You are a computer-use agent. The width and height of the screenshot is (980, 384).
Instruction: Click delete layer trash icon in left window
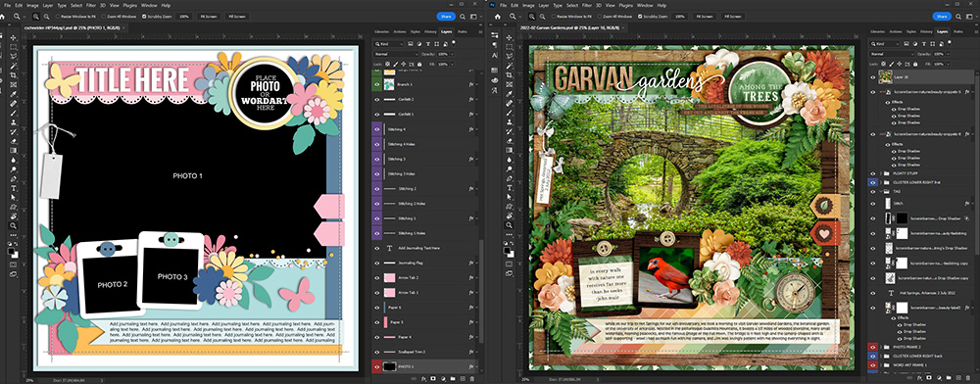point(472,378)
